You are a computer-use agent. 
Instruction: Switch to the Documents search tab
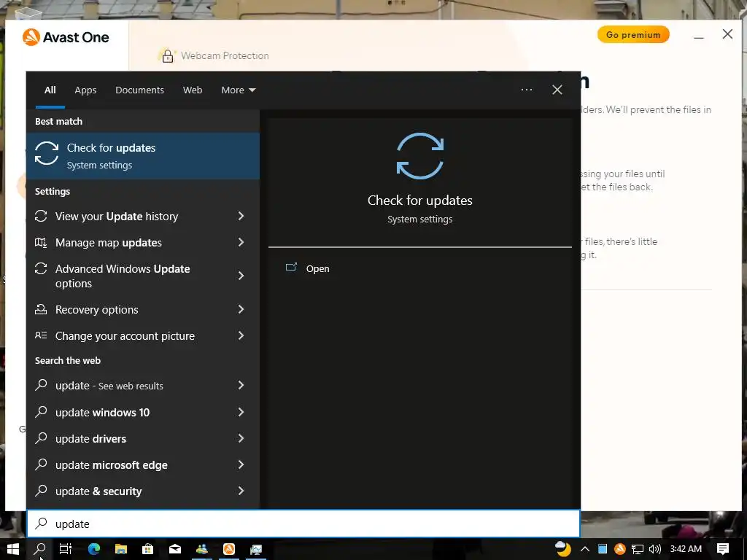139,90
